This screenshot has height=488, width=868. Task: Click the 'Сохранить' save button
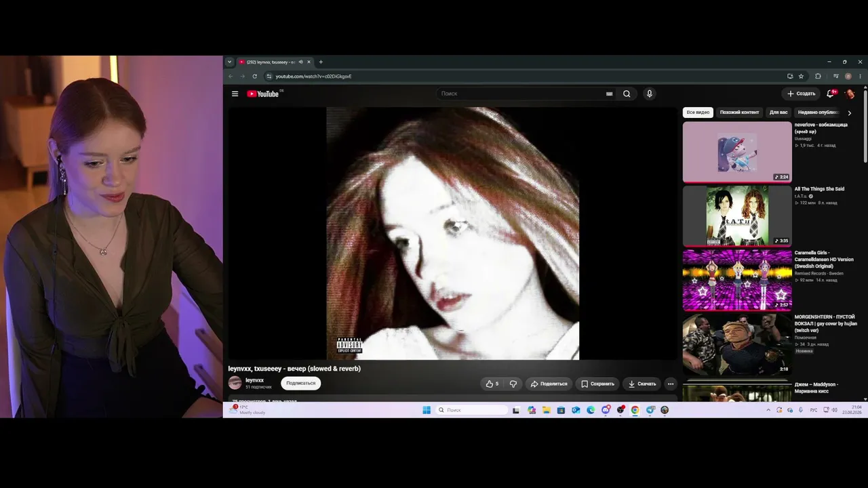597,384
